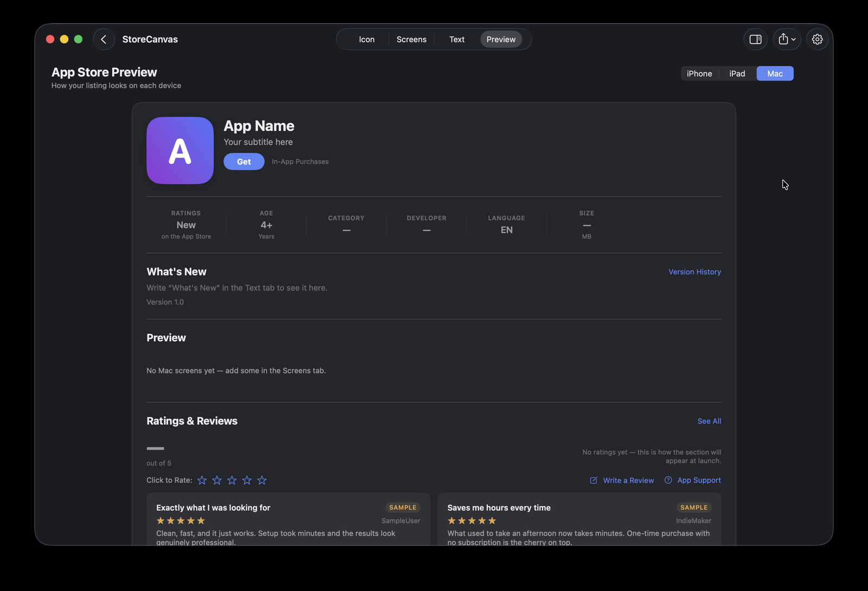868x591 pixels.
Task: Open settings gear
Action: pyautogui.click(x=817, y=39)
